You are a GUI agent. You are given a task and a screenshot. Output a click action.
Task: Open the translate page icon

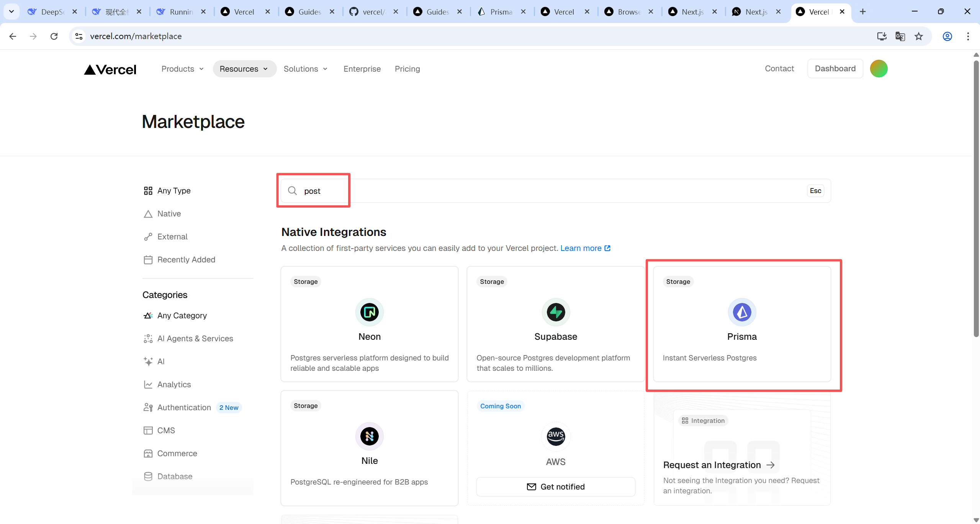[900, 36]
